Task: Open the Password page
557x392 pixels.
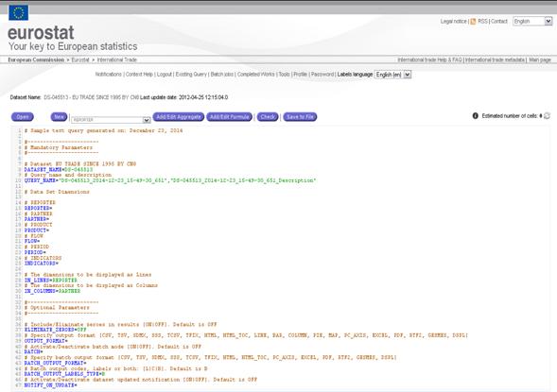Action: pos(322,74)
